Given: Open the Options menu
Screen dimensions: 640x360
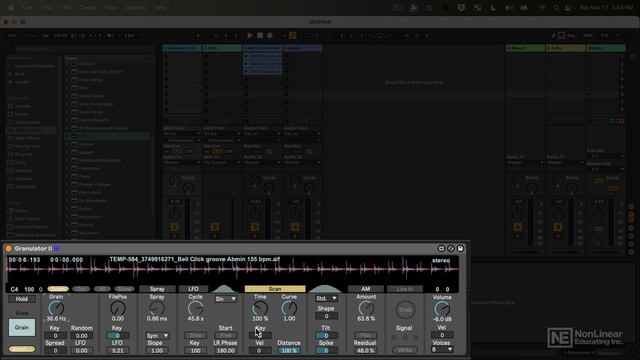Looking at the screenshot, I should (136, 8).
